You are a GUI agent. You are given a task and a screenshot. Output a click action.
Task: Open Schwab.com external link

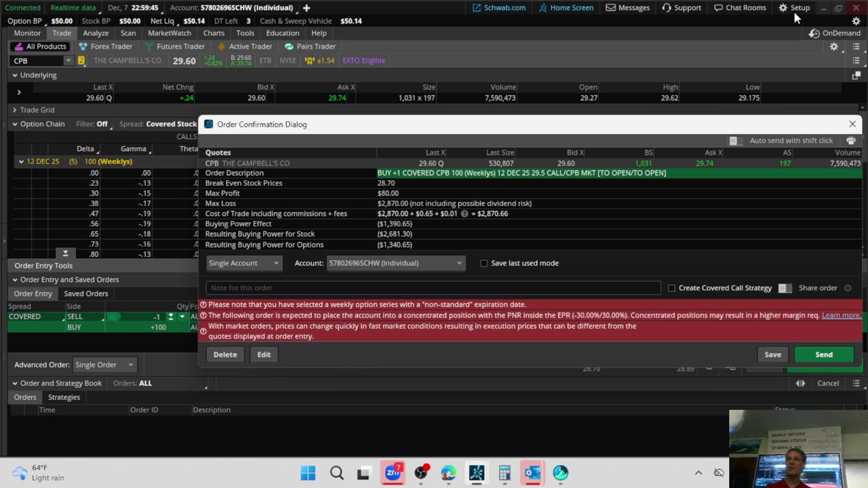pyautogui.click(x=498, y=7)
